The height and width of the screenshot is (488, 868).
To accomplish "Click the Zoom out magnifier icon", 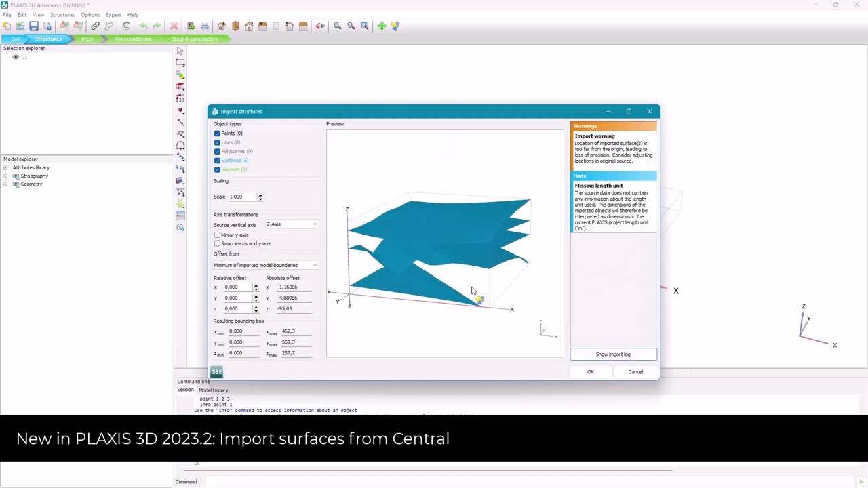I will (x=351, y=26).
